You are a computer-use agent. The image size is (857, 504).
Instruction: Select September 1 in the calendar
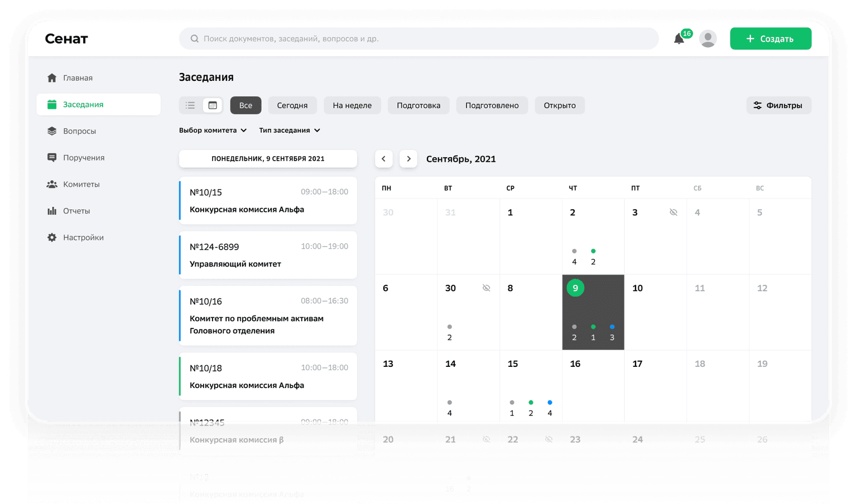(x=531, y=236)
